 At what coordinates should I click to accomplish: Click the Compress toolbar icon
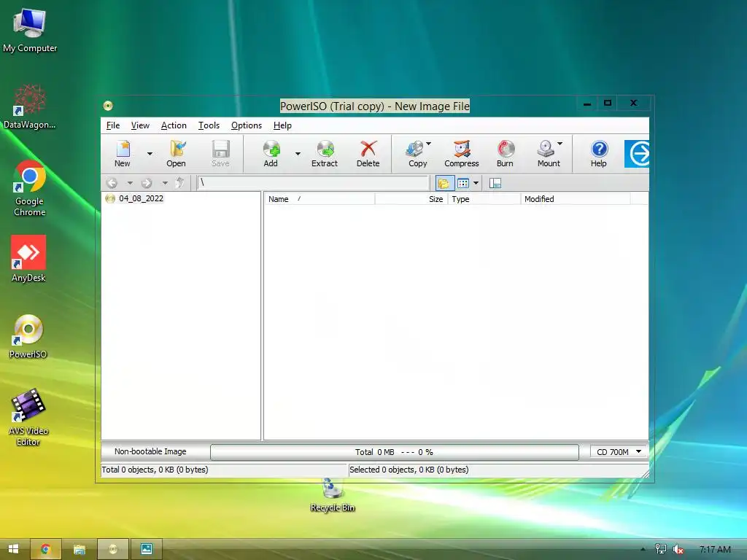[461, 153]
